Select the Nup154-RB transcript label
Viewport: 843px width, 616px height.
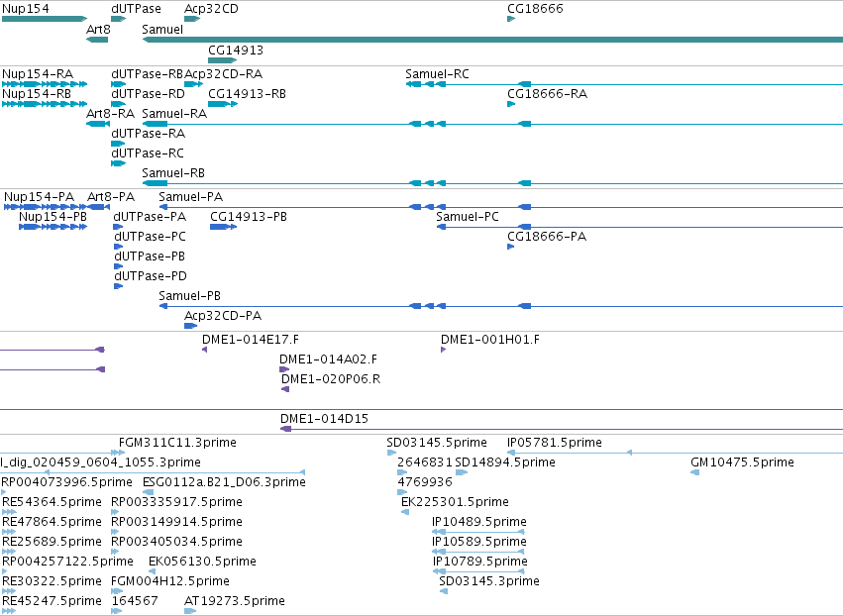click(x=37, y=93)
